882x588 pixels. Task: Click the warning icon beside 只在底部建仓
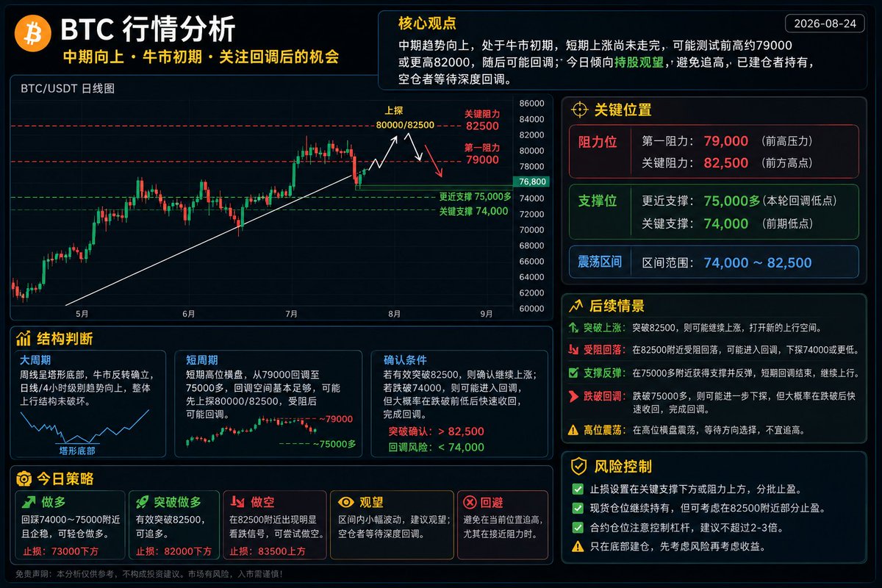click(578, 546)
